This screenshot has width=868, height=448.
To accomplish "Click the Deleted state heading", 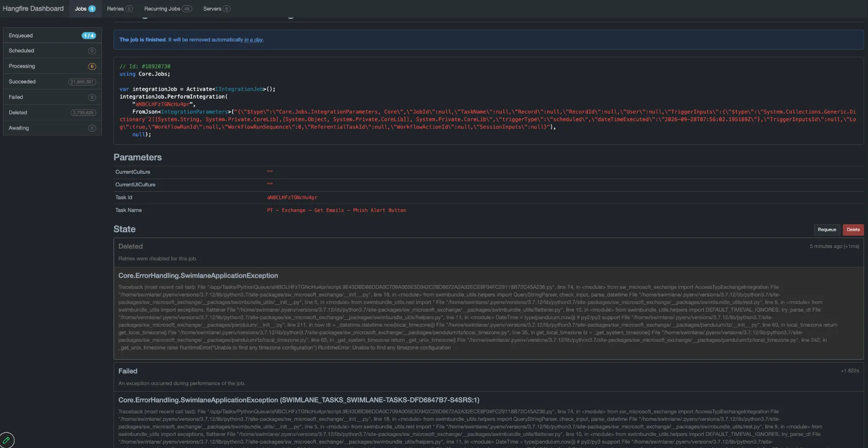I will pos(131,247).
